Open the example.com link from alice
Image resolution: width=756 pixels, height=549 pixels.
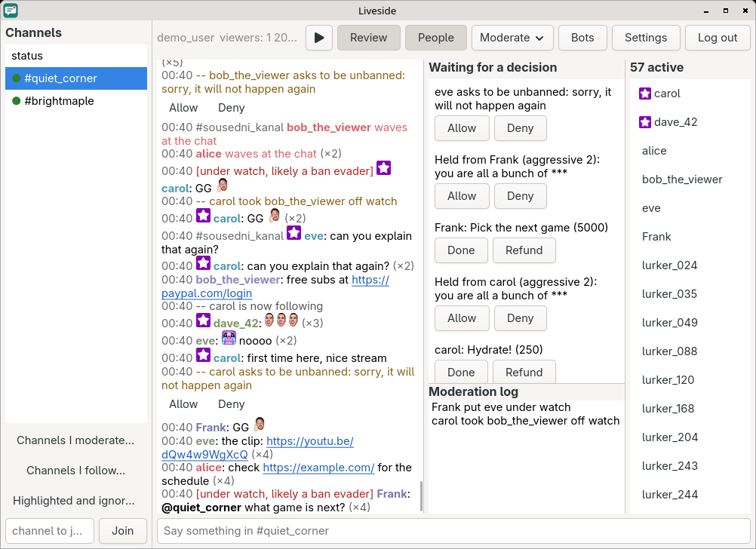318,468
